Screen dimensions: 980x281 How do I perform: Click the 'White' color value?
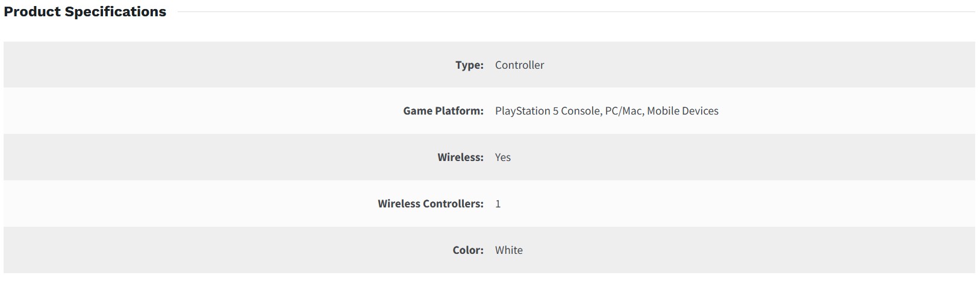pyautogui.click(x=509, y=250)
